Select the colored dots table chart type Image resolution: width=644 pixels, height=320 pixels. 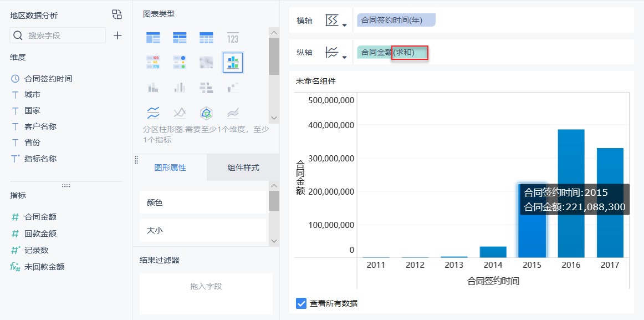180,63
